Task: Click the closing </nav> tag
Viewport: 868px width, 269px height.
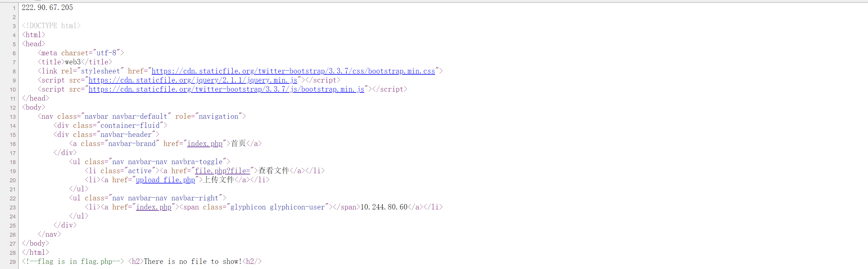Action: pos(49,234)
